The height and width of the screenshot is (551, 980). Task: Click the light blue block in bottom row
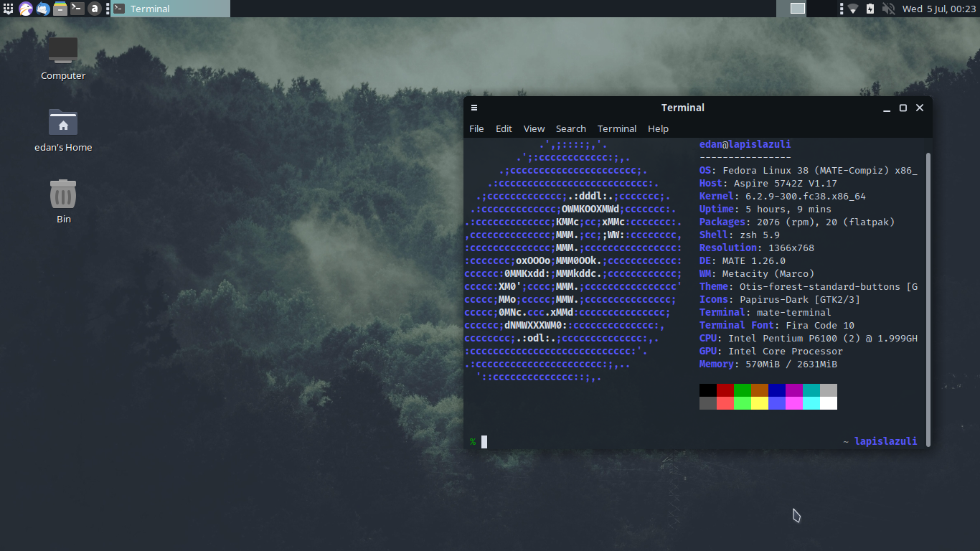(777, 403)
